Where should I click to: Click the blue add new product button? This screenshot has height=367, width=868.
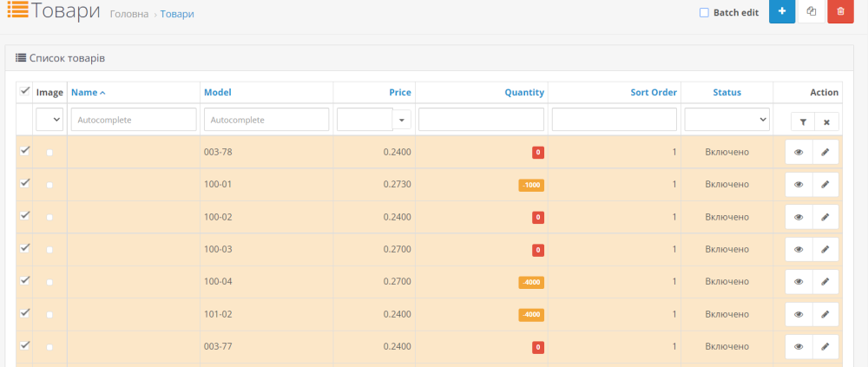pyautogui.click(x=781, y=12)
